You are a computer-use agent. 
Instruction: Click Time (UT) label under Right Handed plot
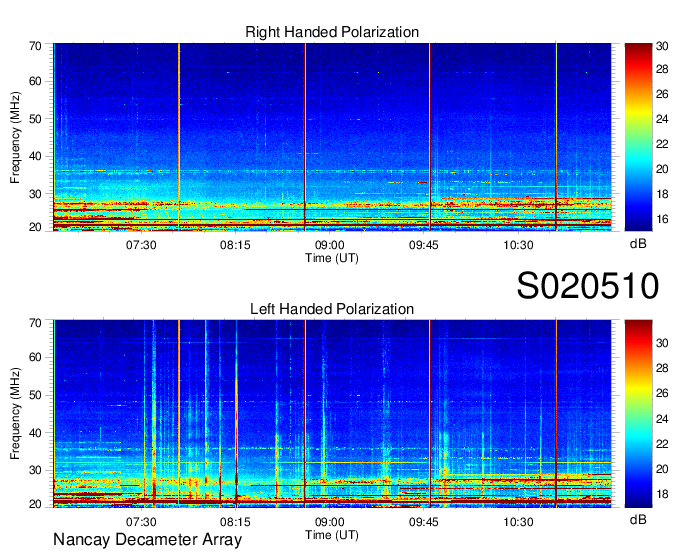pyautogui.click(x=332, y=258)
